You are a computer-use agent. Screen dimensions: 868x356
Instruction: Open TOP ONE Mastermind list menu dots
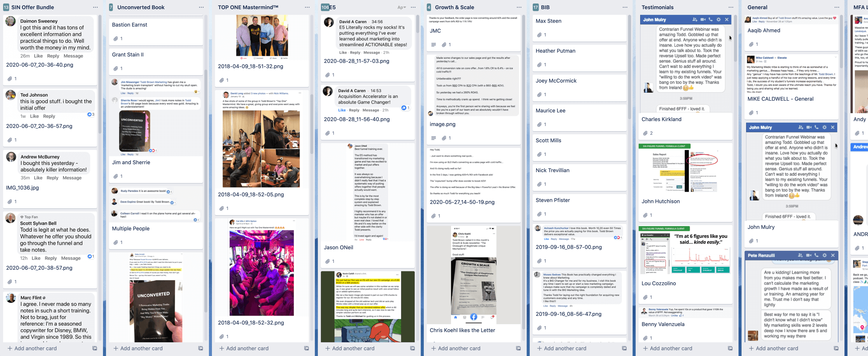pyautogui.click(x=307, y=7)
